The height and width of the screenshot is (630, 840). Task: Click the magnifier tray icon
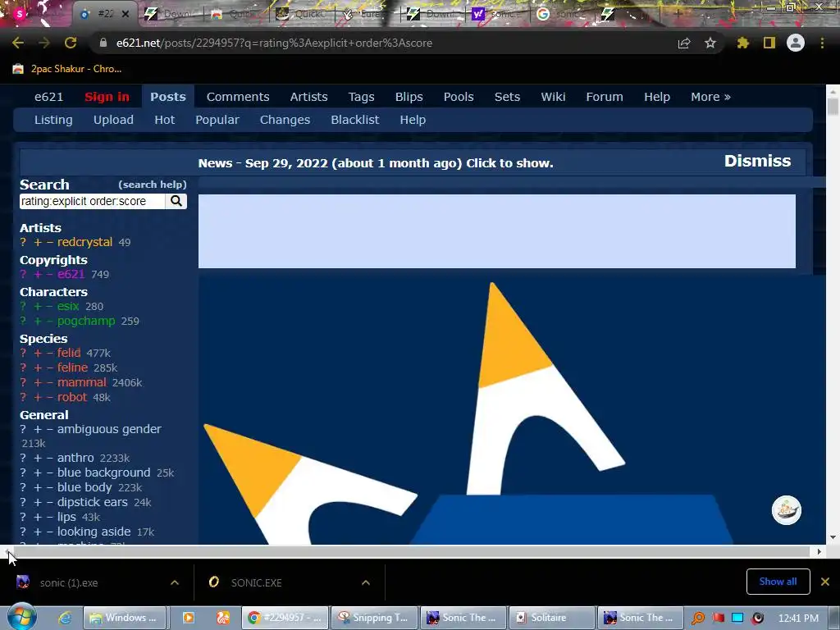[x=697, y=619]
